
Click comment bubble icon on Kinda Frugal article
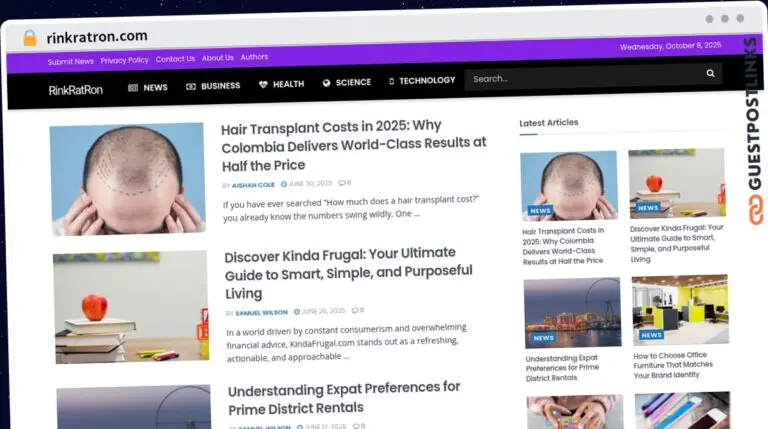[x=355, y=310]
